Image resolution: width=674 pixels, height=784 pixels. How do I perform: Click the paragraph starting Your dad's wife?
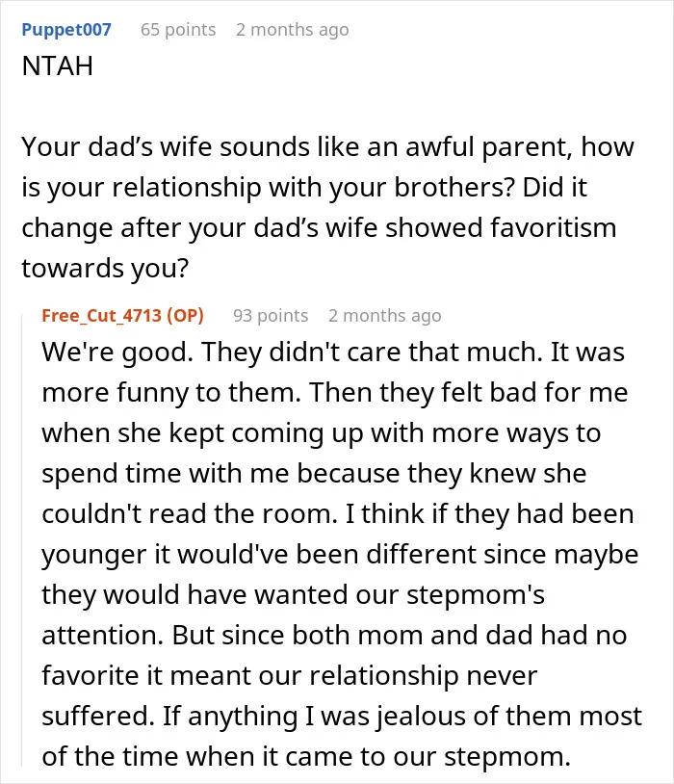point(327,207)
